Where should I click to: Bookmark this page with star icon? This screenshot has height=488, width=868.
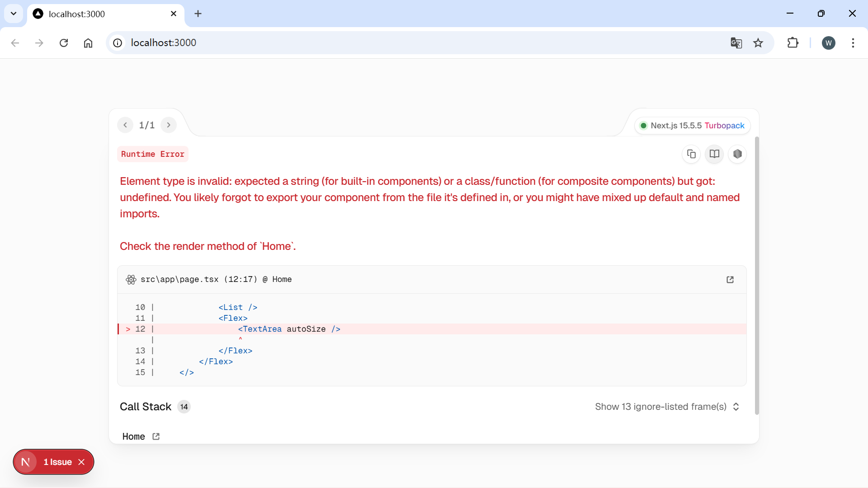click(758, 43)
